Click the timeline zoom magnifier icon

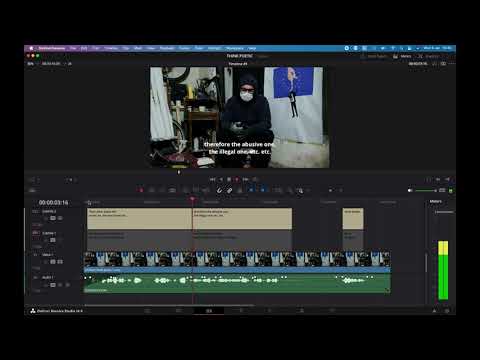coord(300,191)
